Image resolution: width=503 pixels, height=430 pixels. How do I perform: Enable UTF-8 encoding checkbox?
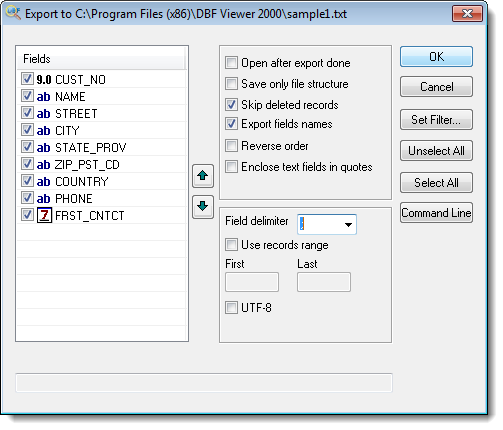(231, 307)
